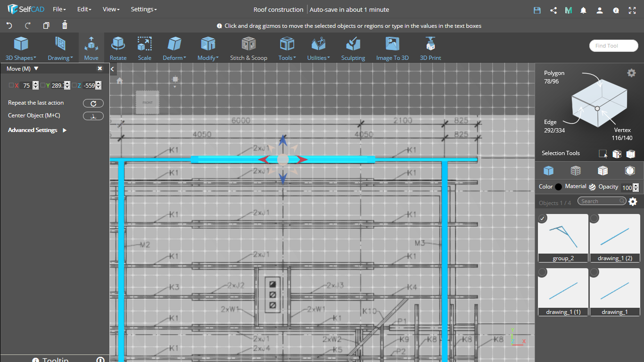
Task: Select solid wireframe view mode icon
Action: coord(603,171)
